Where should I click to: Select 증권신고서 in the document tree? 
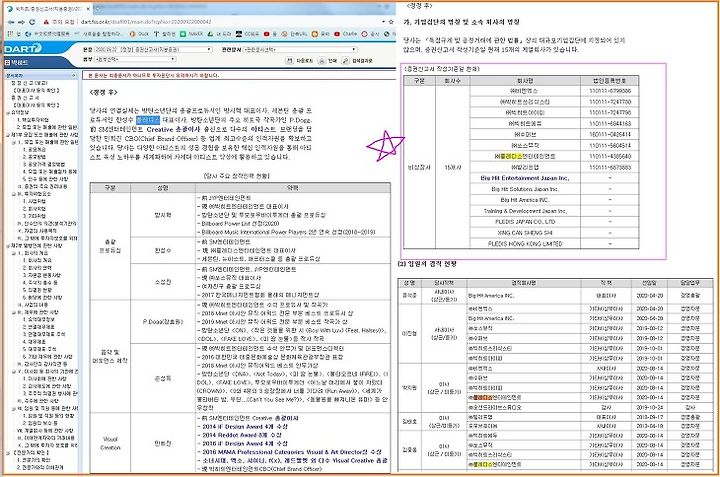point(25,98)
